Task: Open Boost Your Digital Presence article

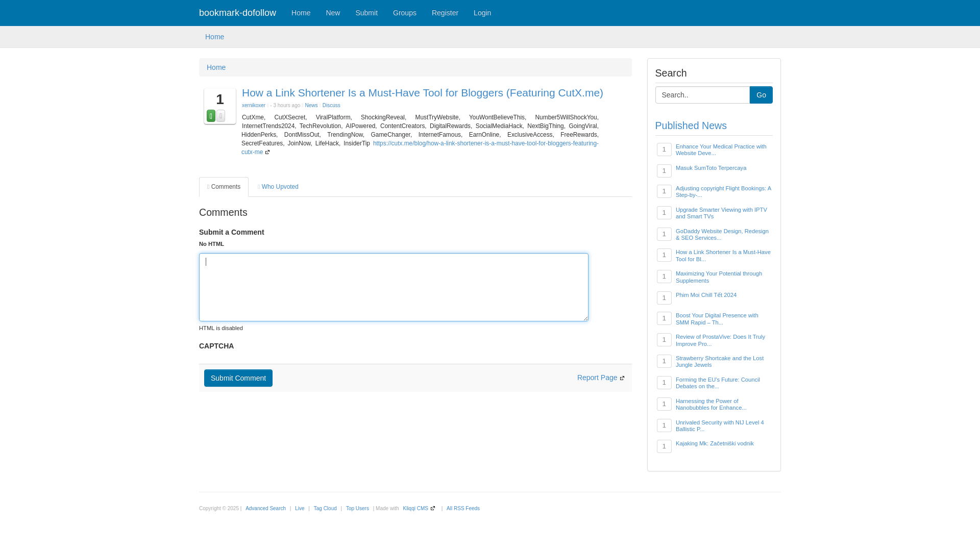Action: pyautogui.click(x=717, y=319)
